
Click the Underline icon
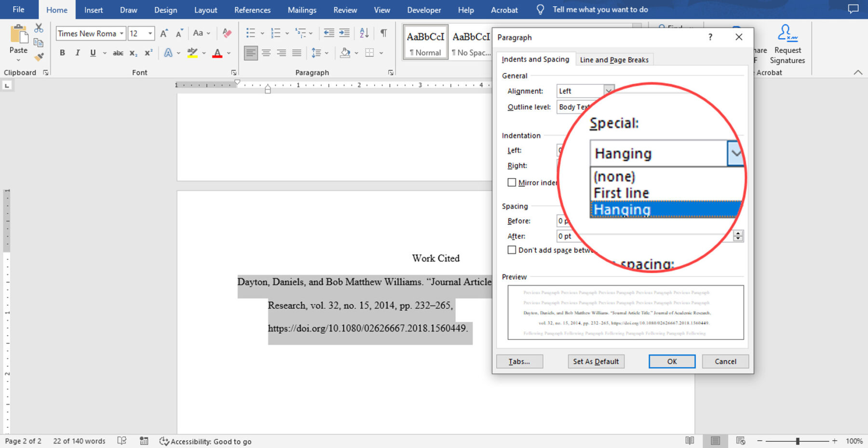[93, 53]
